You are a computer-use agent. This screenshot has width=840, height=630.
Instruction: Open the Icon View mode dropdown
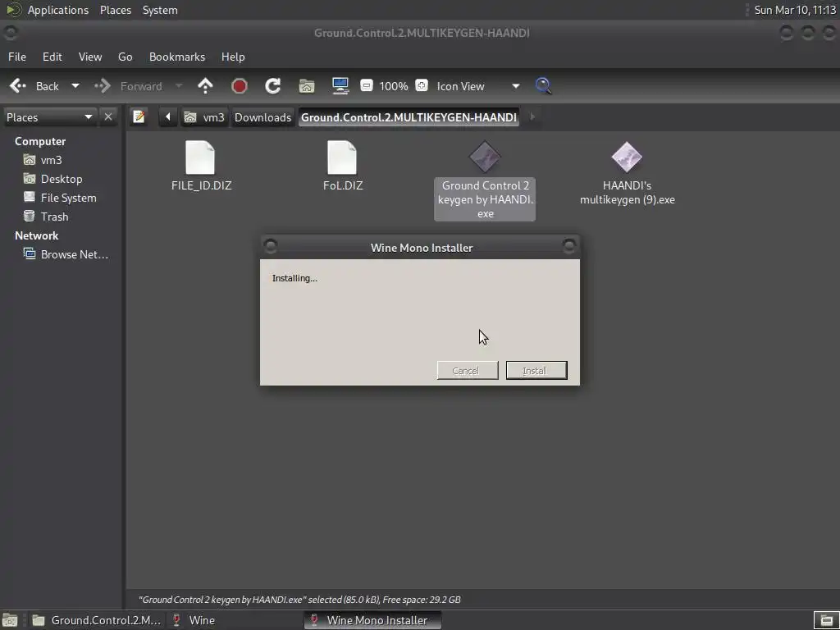click(478, 86)
